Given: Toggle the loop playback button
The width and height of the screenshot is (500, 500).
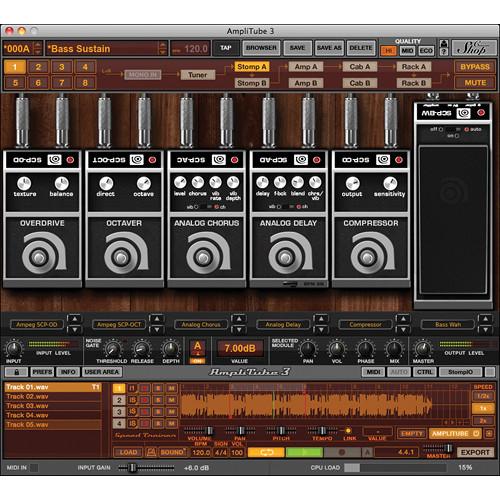Looking at the screenshot, I should click(x=266, y=452).
